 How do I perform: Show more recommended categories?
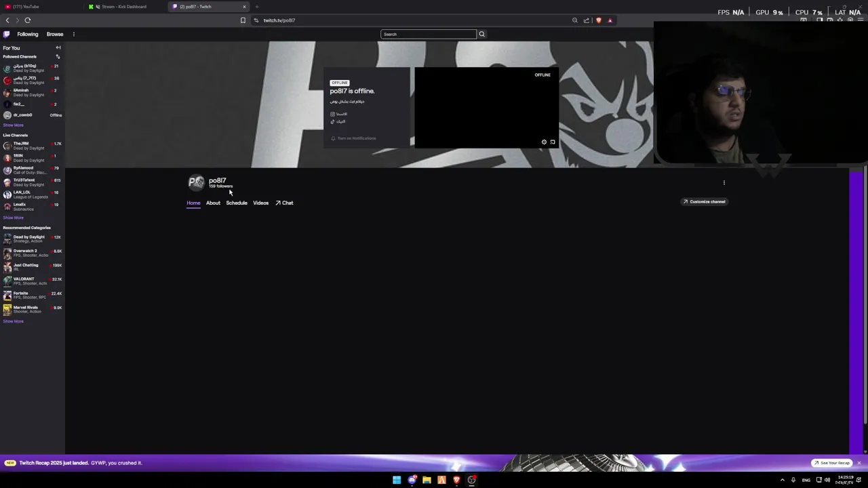coord(13,321)
